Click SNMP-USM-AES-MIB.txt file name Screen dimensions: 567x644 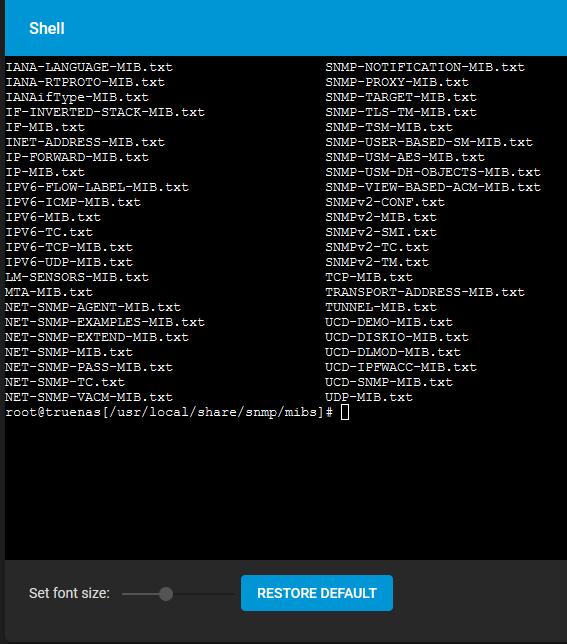[405, 157]
